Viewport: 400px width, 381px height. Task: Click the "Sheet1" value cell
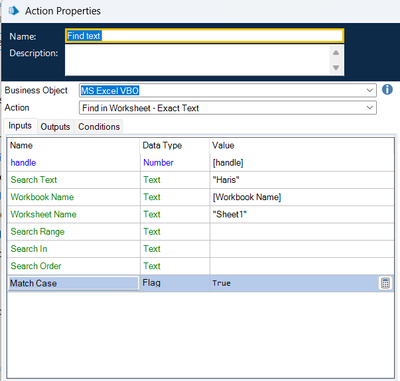tap(302, 214)
